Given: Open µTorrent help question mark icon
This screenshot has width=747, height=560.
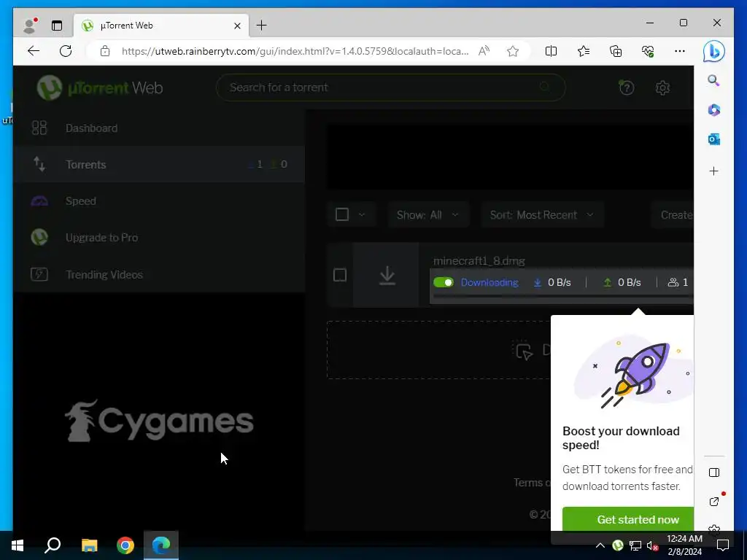Looking at the screenshot, I should 627,87.
